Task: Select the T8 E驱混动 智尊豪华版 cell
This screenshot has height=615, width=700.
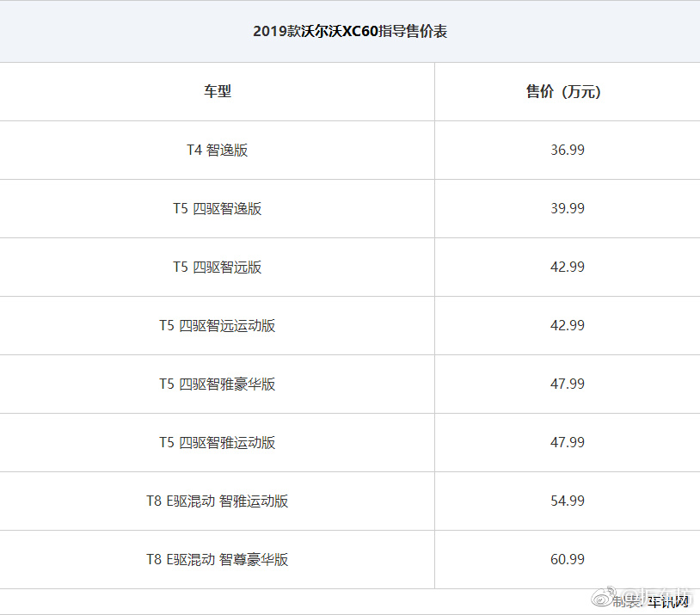Action: [x=217, y=560]
